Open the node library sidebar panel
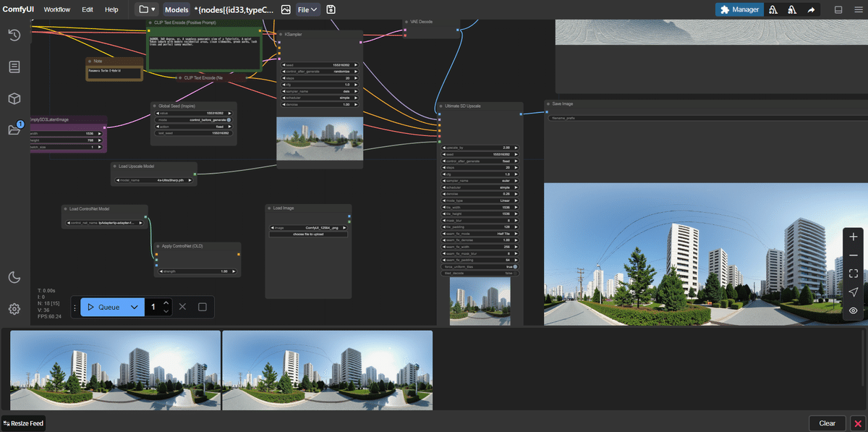Image resolution: width=868 pixels, height=432 pixels. [x=14, y=67]
